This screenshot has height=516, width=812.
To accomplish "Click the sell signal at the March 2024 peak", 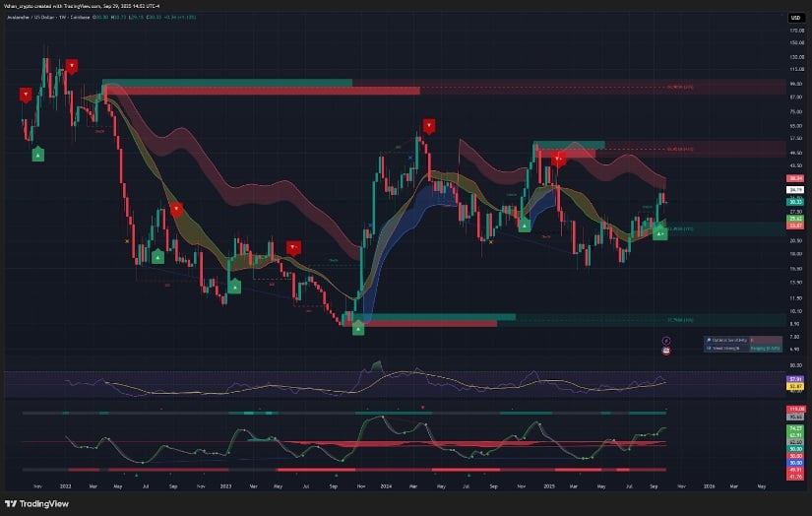I will (429, 125).
